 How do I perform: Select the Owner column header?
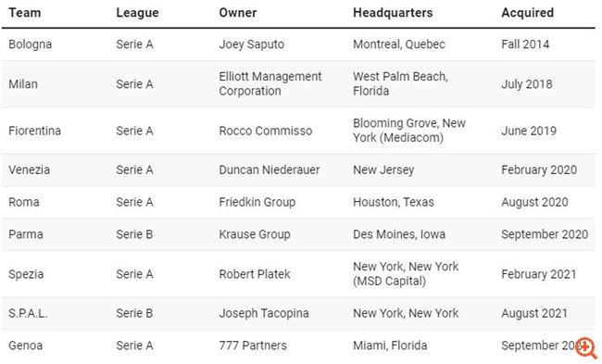238,13
